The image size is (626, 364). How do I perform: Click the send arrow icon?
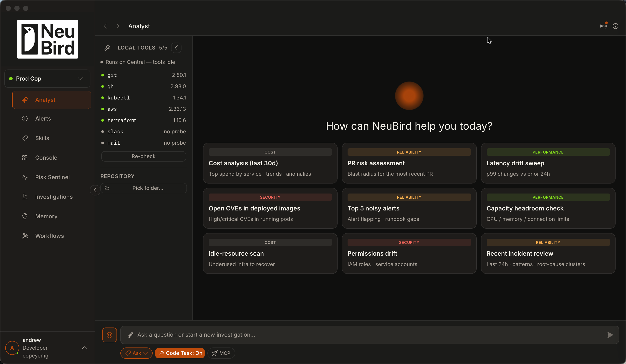click(x=610, y=335)
